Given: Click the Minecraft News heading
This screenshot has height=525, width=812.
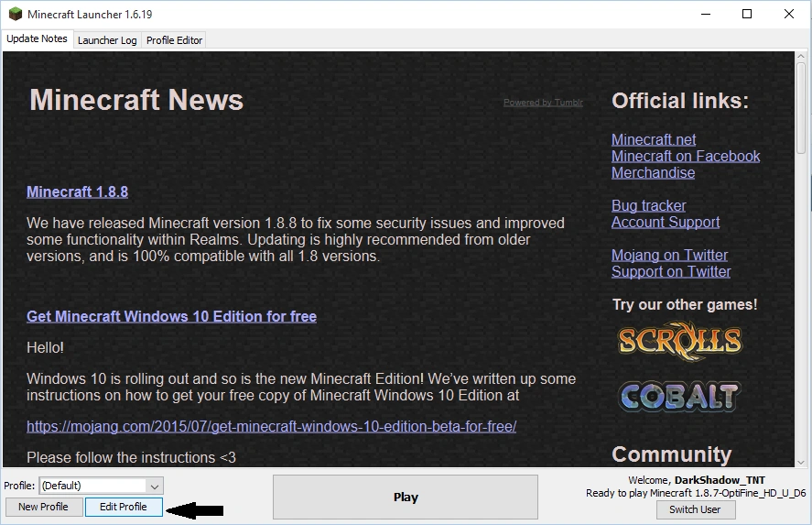Looking at the screenshot, I should click(136, 100).
